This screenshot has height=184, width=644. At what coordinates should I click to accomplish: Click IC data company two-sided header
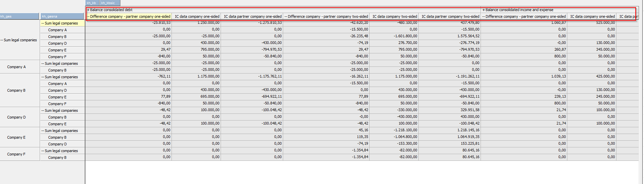click(x=394, y=16)
